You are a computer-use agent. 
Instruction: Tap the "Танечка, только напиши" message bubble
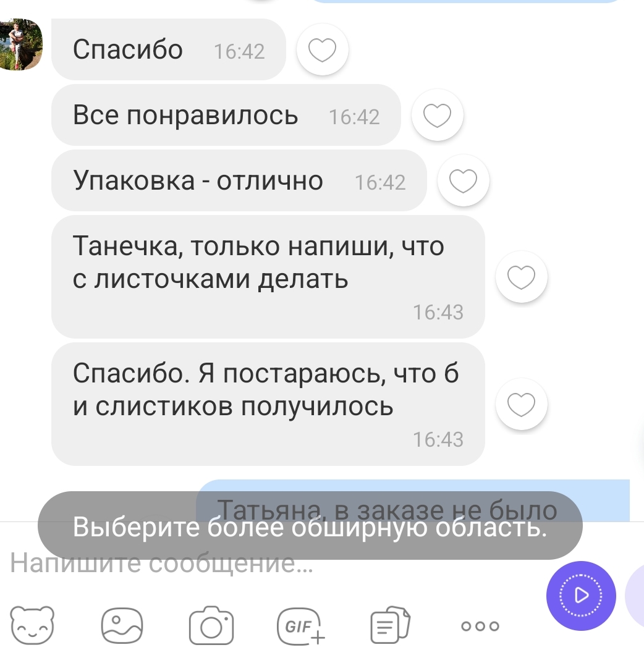(x=268, y=277)
